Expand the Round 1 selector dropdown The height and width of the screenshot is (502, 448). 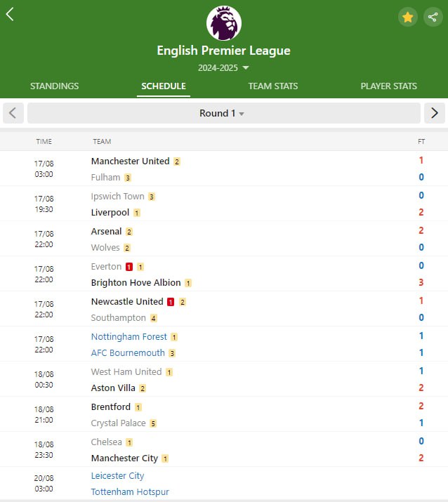pos(222,113)
